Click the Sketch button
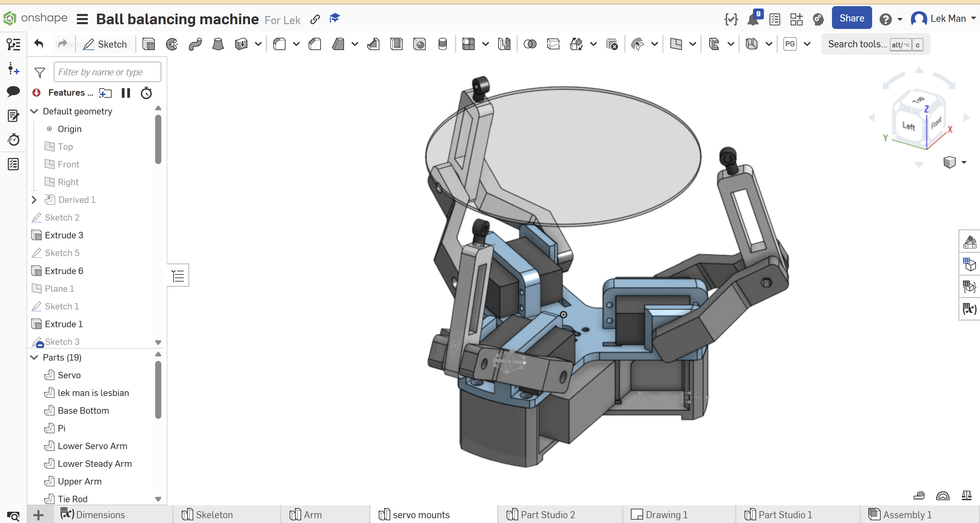 pos(105,44)
